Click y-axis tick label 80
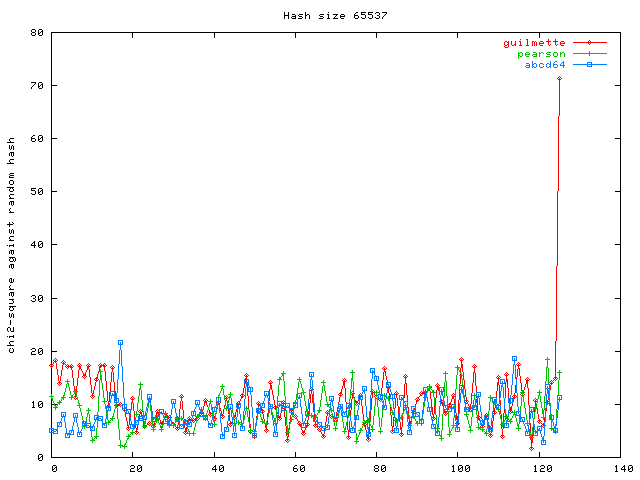Image resolution: width=640 pixels, height=480 pixels. tap(37, 32)
